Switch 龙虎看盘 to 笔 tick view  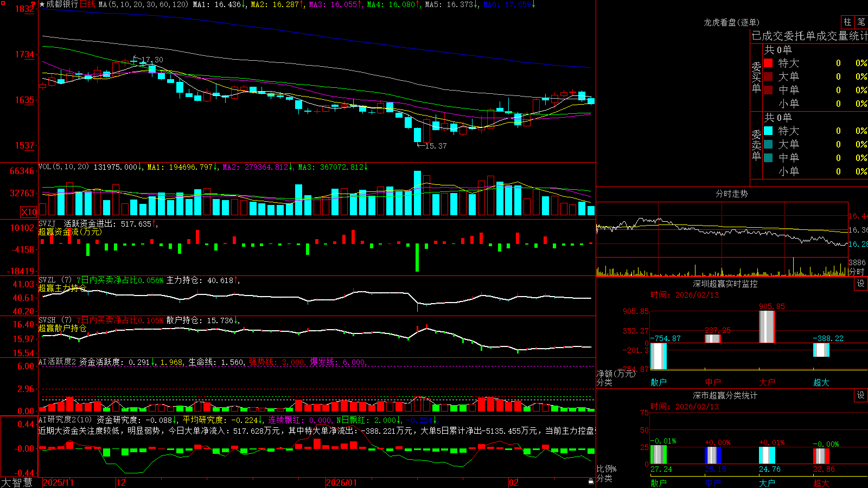coord(861,22)
